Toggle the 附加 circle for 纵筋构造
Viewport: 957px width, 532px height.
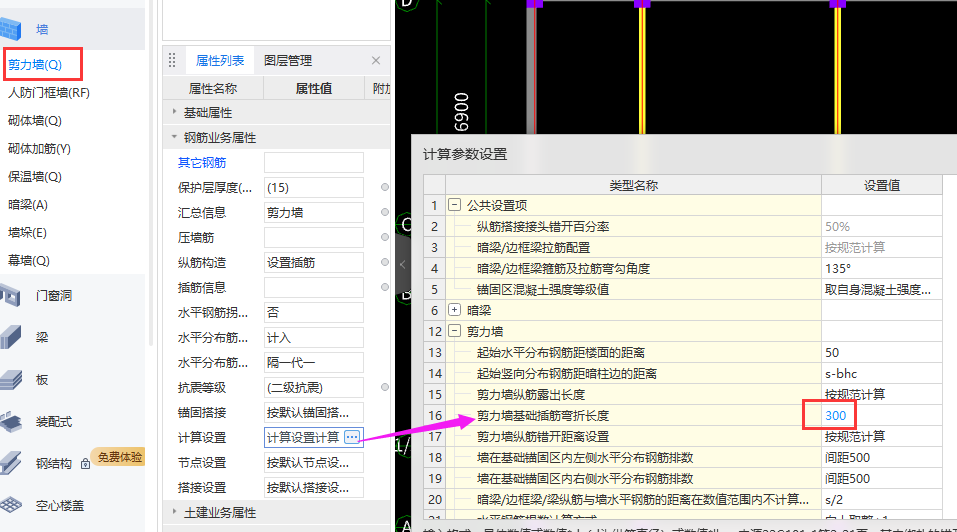click(385, 262)
